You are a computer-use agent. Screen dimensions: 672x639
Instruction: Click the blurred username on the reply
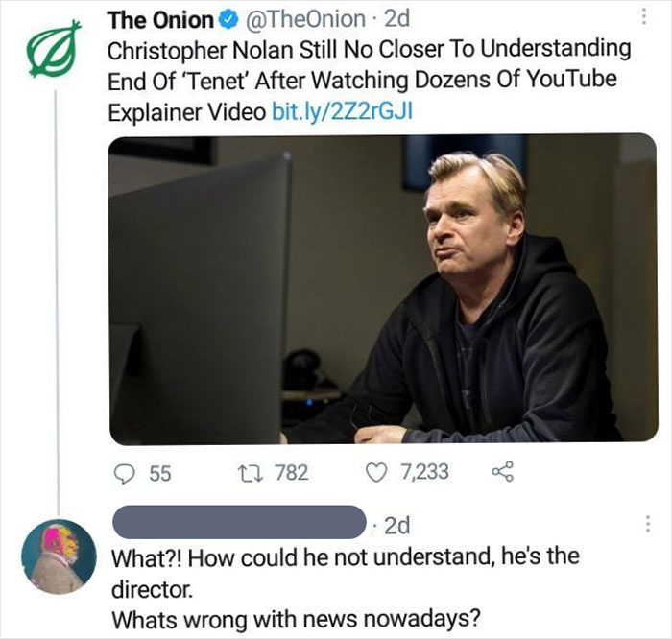tap(240, 524)
